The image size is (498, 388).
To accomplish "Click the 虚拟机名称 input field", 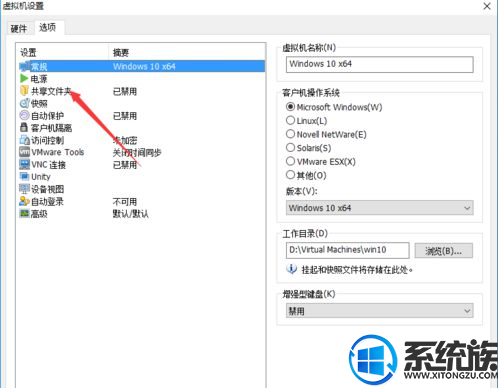I will 379,64.
